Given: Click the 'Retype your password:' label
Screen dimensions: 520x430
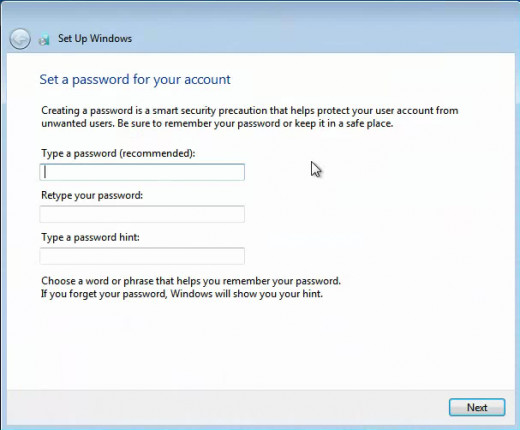Looking at the screenshot, I should [x=92, y=195].
